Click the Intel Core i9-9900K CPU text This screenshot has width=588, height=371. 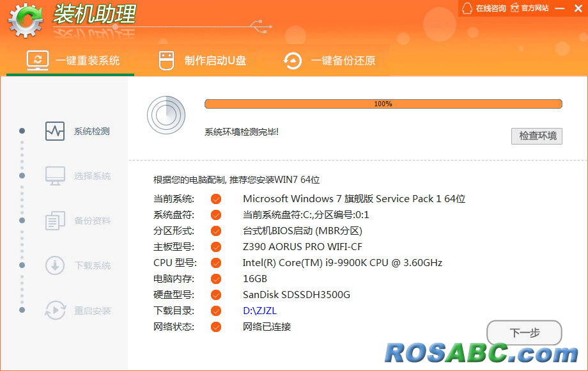tap(343, 263)
